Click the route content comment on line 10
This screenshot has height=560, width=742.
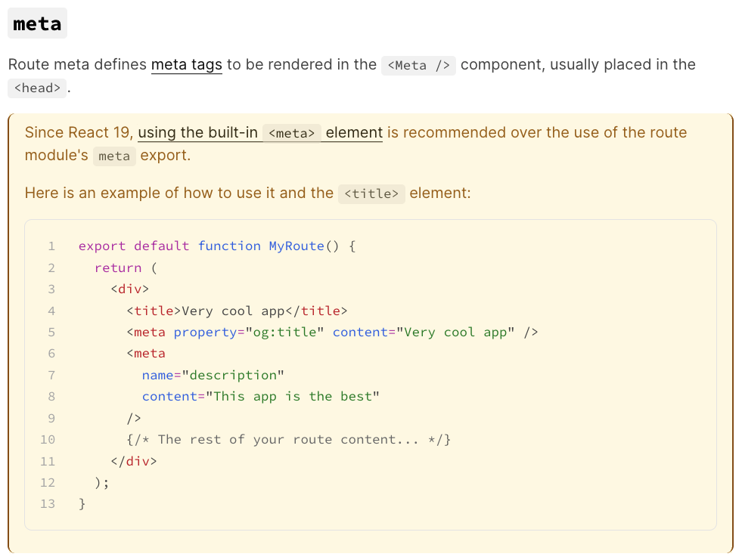287,439
